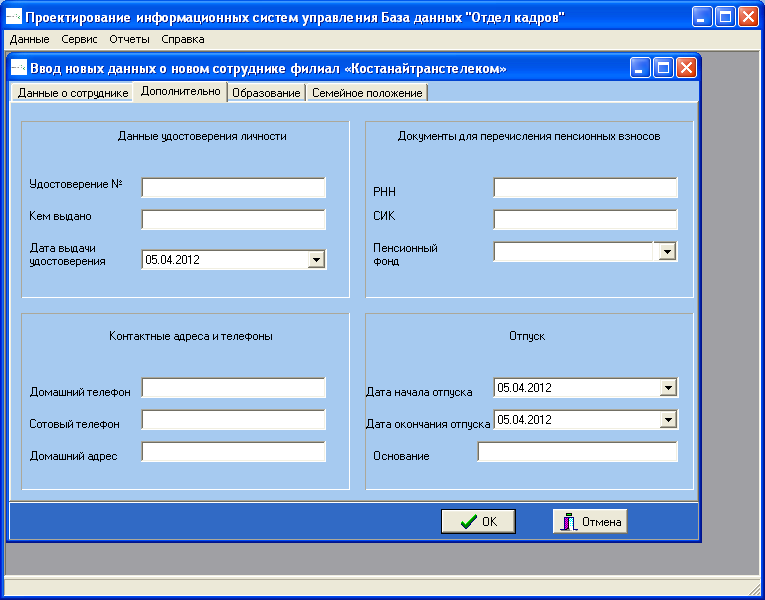This screenshot has width=765, height=600.
Task: Click the Отмена button
Action: click(590, 521)
